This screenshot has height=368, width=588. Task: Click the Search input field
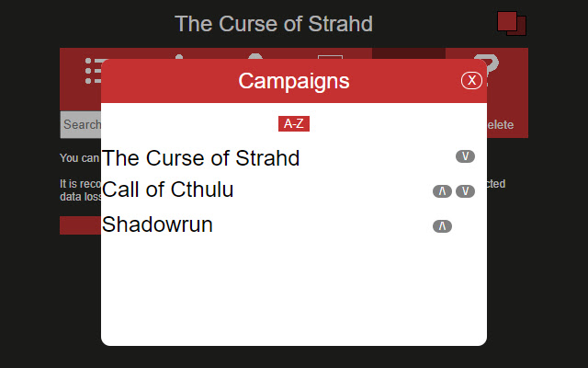(81, 125)
